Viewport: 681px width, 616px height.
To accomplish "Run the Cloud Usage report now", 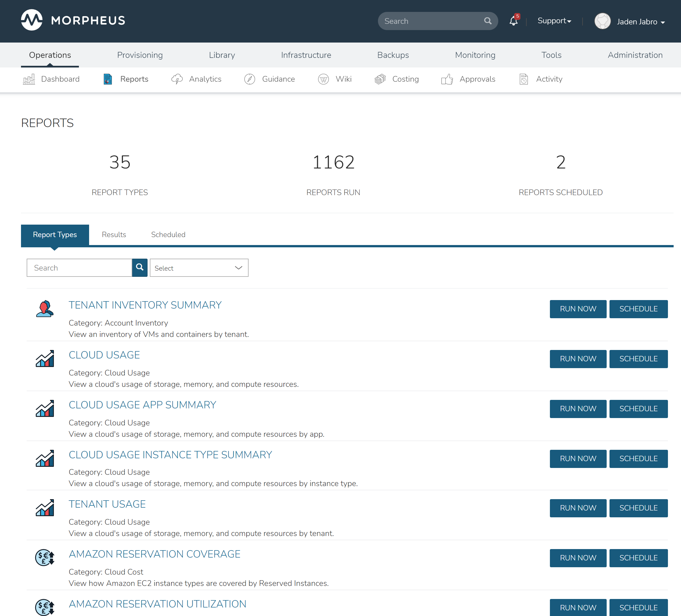I will pyautogui.click(x=578, y=359).
